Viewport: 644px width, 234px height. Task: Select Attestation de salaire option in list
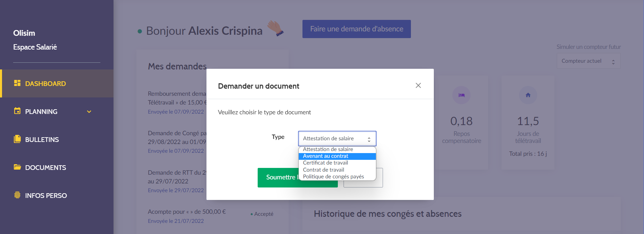pos(337,149)
